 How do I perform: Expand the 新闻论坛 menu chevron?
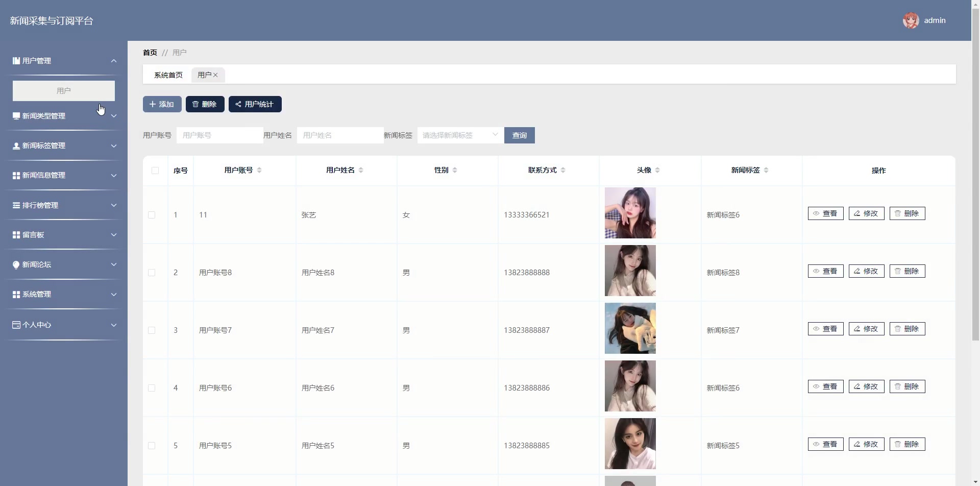click(x=114, y=264)
